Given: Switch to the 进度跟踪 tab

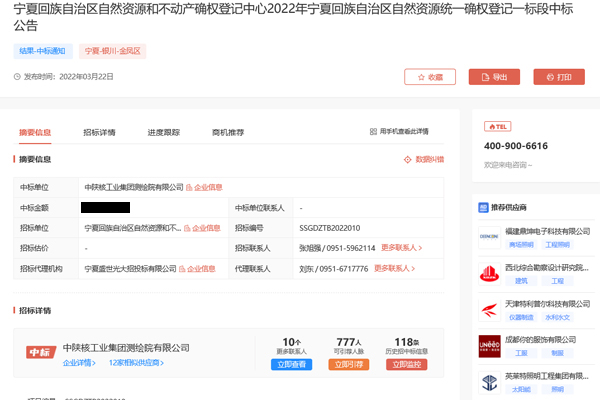Looking at the screenshot, I should click(x=163, y=132).
